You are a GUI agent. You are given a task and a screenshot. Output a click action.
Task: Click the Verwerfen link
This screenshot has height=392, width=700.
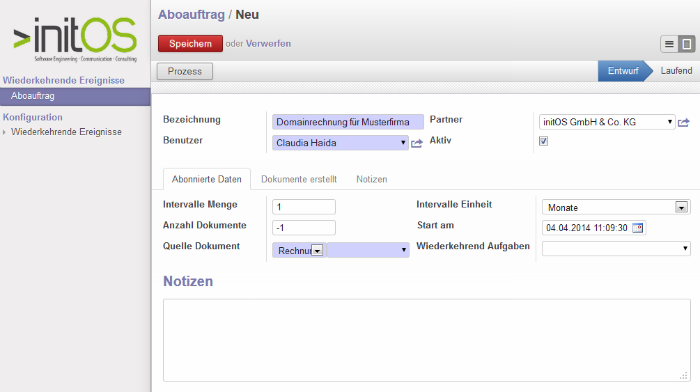pos(268,44)
